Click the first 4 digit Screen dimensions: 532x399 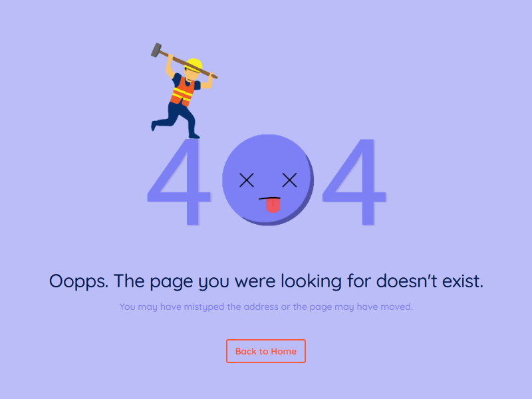179,182
